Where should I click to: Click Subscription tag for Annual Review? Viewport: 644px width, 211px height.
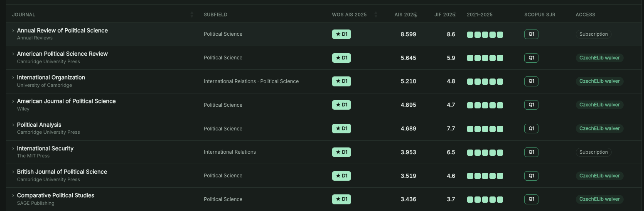tap(593, 34)
